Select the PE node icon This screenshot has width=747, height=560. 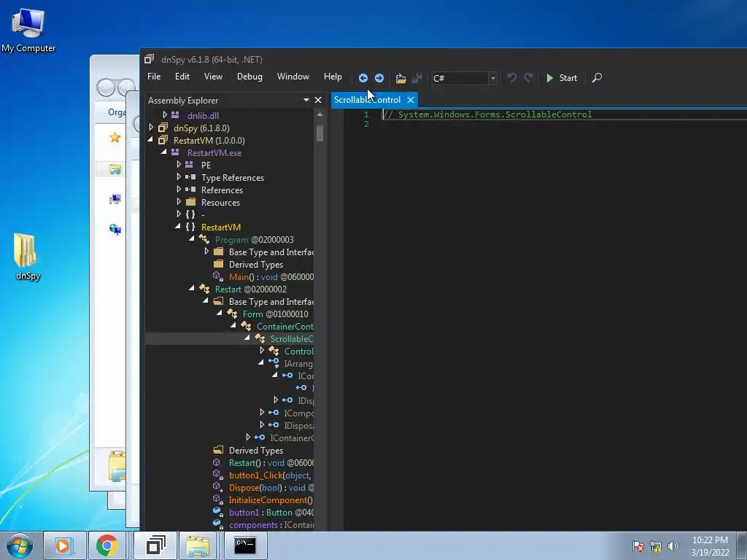pyautogui.click(x=189, y=165)
